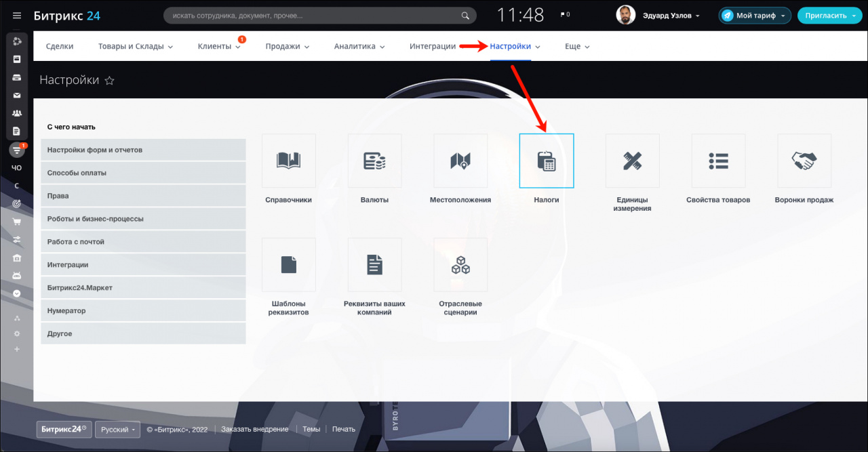Open Отраслевые сценарии cubes icon
Viewport: 868px width, 452px height.
460,265
